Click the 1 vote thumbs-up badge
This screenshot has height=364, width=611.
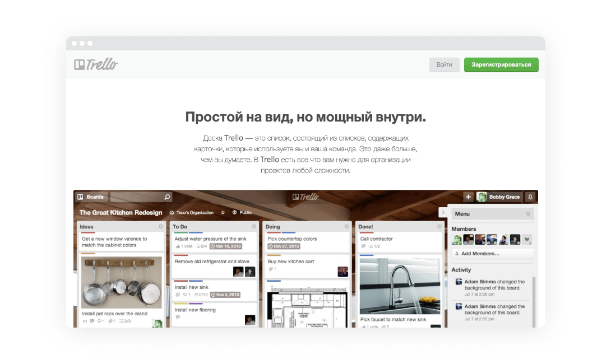tap(184, 246)
